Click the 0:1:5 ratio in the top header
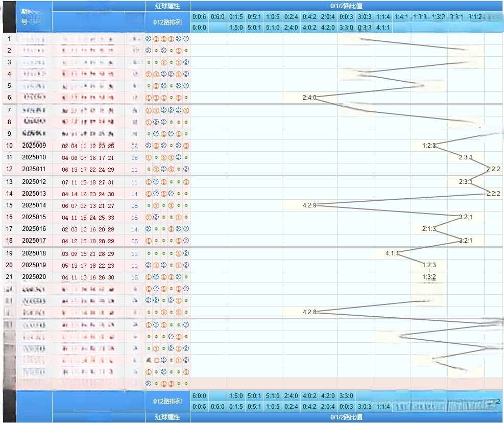 [x=236, y=17]
